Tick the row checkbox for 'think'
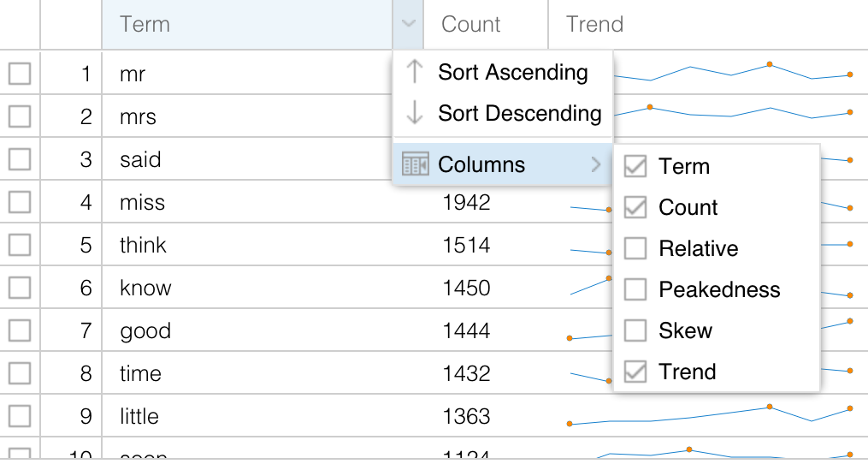 pos(20,246)
